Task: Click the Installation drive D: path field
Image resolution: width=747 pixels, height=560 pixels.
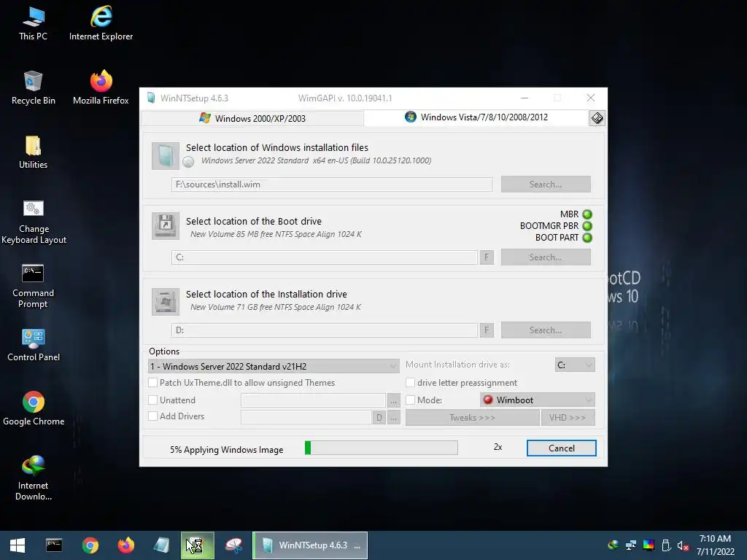Action: (x=325, y=330)
